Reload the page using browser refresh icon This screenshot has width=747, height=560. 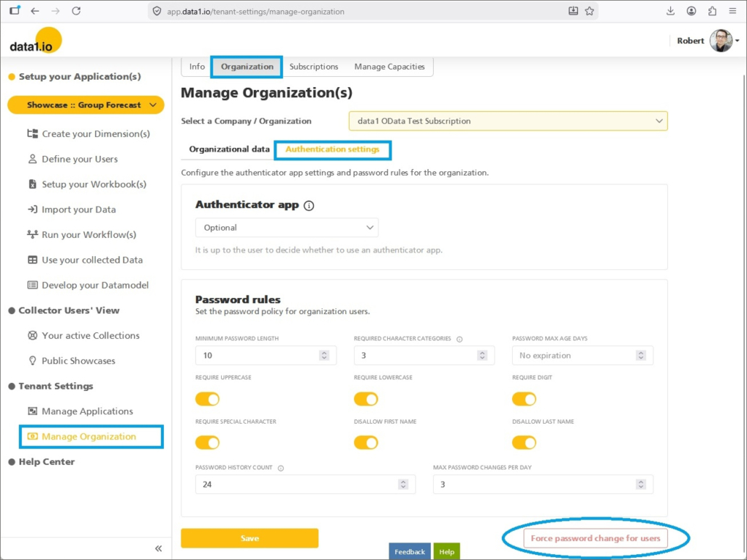pyautogui.click(x=76, y=11)
